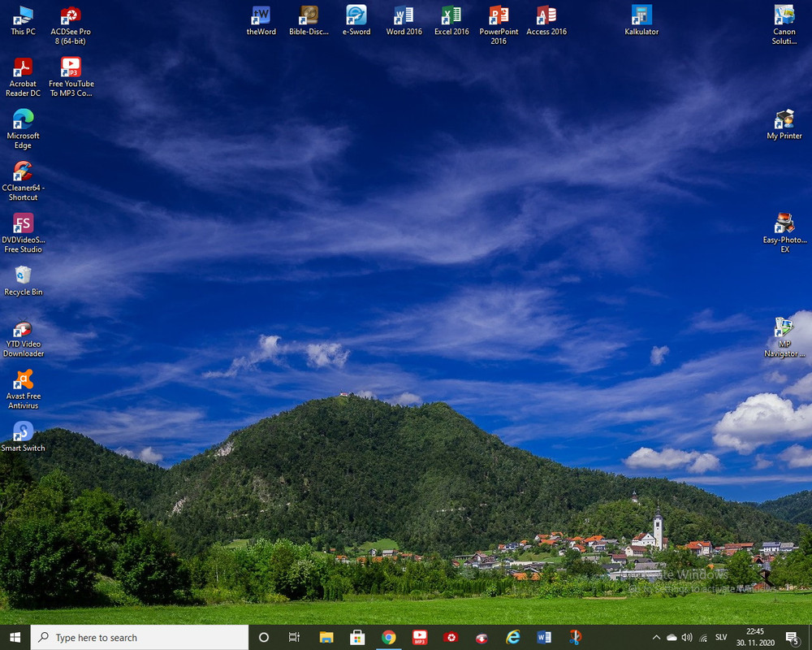Open the clock showing 22:45
The width and height of the screenshot is (812, 650).
coord(755,637)
